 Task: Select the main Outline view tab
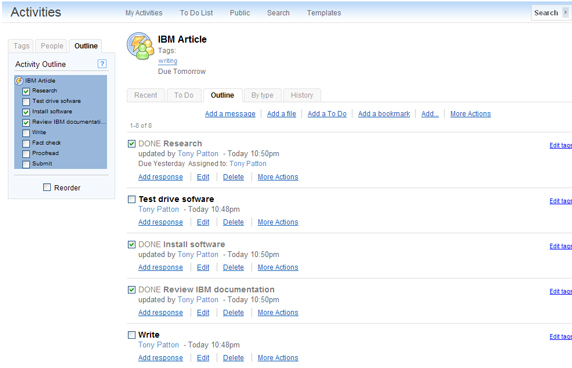(x=222, y=95)
